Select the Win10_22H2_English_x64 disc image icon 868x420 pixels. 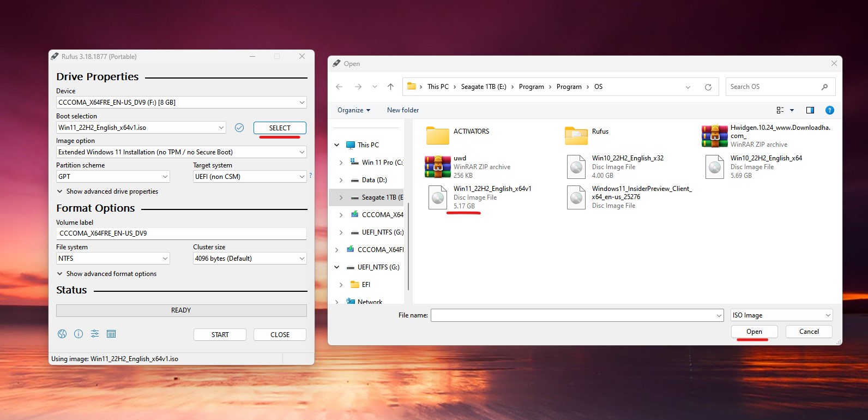(715, 167)
